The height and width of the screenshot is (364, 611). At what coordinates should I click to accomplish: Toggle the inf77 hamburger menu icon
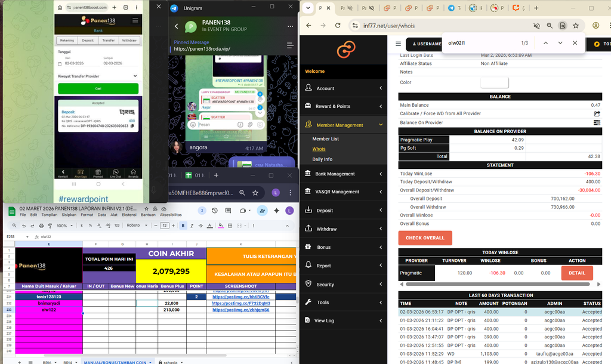point(398,44)
